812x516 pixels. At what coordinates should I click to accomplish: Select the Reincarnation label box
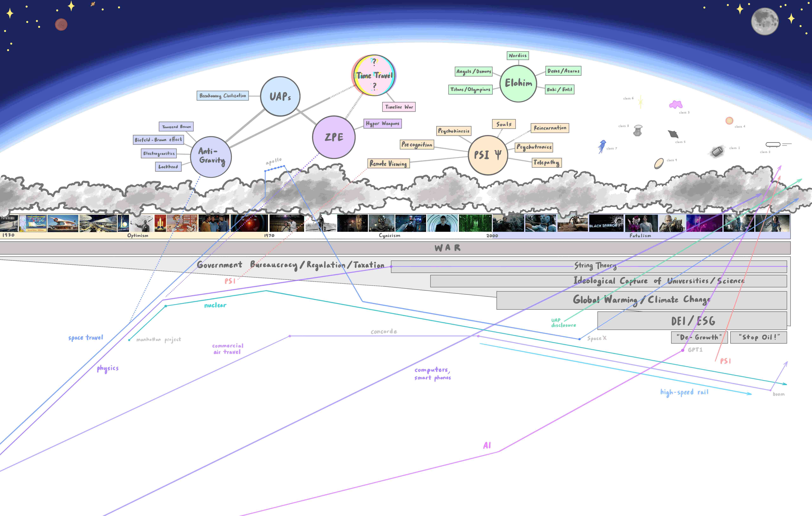click(x=550, y=128)
